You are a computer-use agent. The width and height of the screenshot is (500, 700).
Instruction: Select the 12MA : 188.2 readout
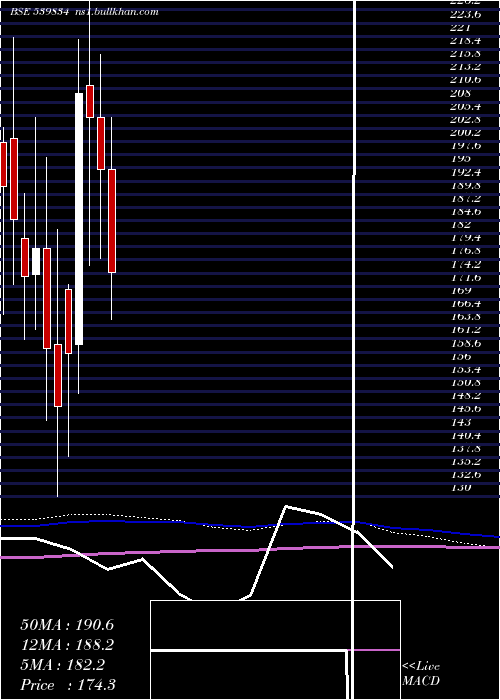coord(67,645)
